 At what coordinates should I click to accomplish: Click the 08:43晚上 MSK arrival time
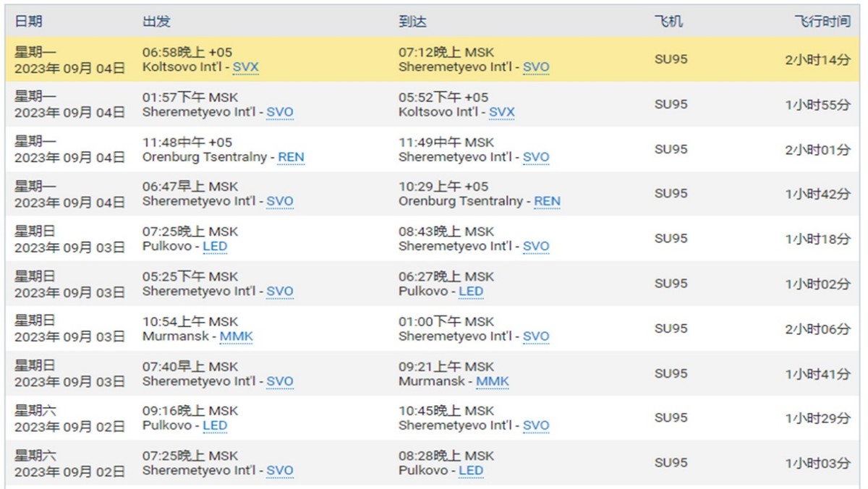(x=446, y=231)
